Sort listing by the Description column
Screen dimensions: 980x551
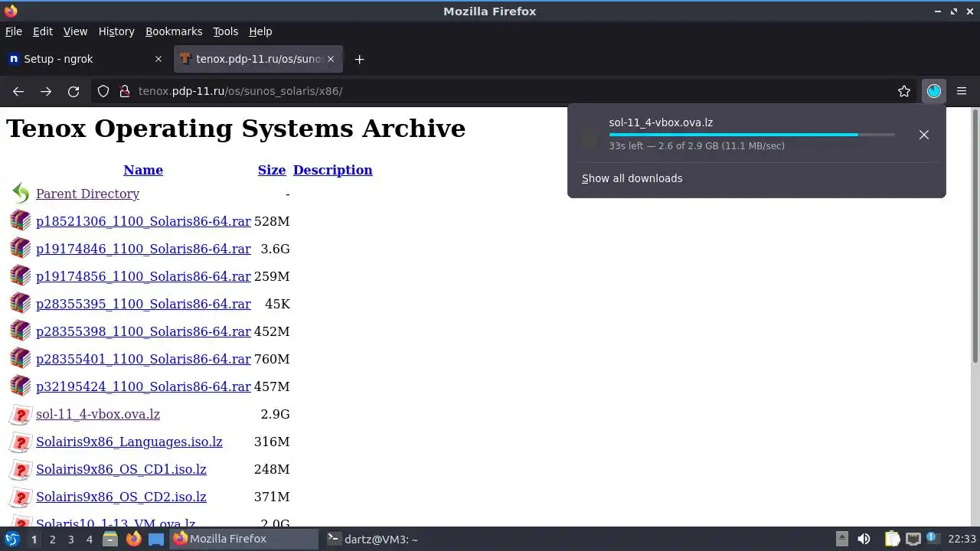pos(332,170)
